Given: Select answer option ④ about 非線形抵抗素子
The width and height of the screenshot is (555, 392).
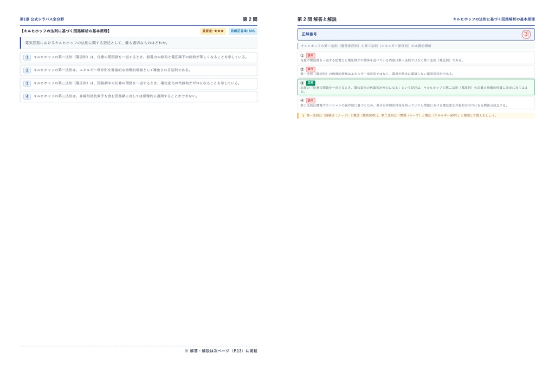Looking at the screenshot, I should point(138,96).
